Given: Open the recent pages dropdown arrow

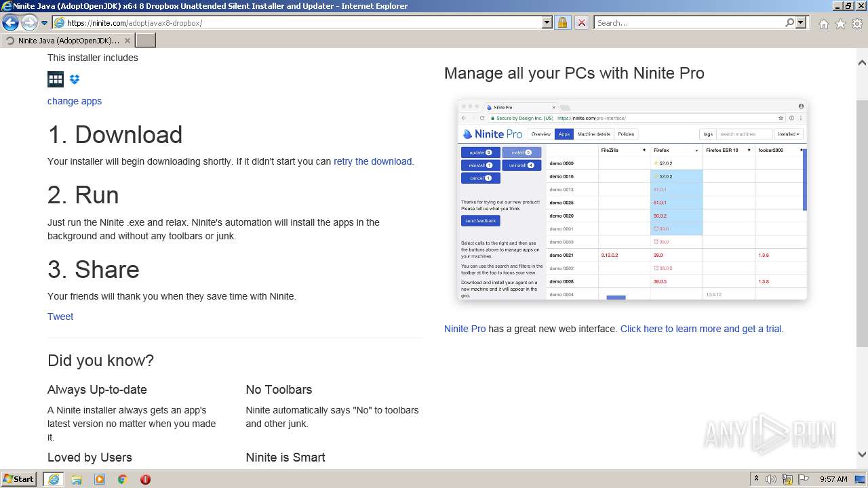Looking at the screenshot, I should click(44, 23).
